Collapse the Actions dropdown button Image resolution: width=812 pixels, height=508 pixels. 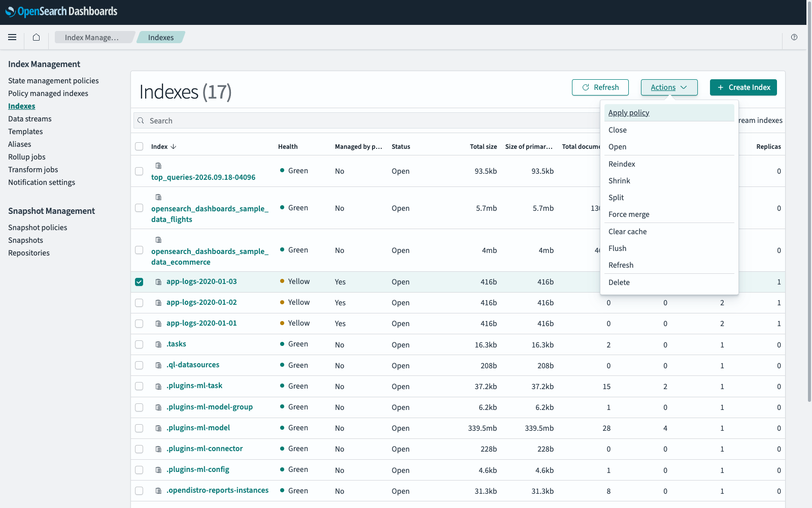click(x=669, y=87)
